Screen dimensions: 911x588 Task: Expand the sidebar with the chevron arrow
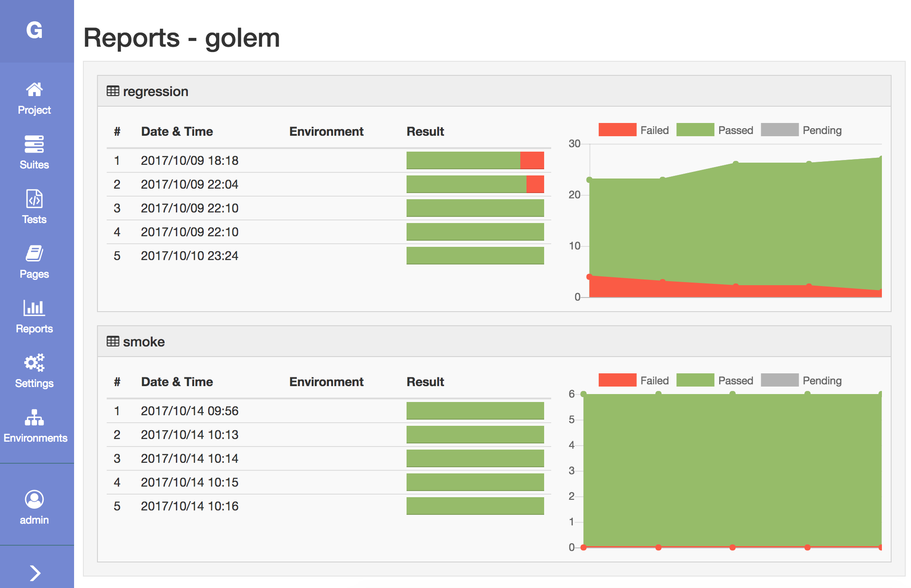[x=35, y=573]
